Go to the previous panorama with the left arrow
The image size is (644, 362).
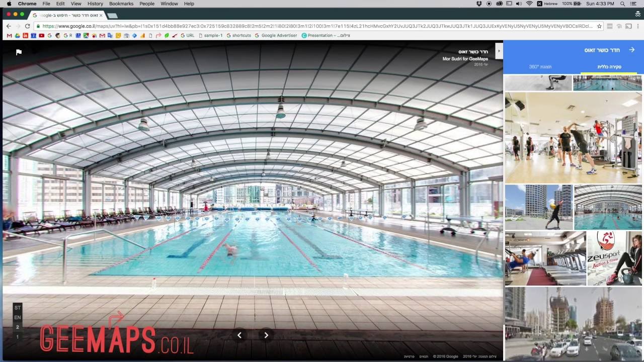coord(239,335)
